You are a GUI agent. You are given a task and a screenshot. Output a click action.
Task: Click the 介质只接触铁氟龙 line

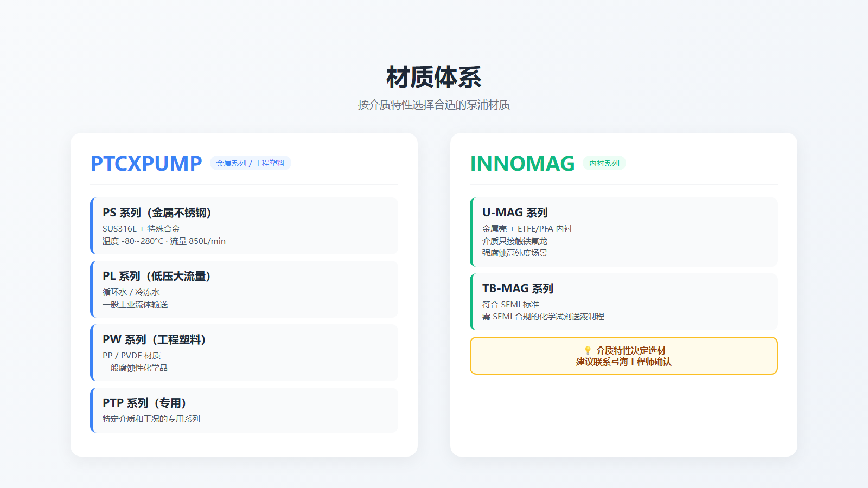515,241
